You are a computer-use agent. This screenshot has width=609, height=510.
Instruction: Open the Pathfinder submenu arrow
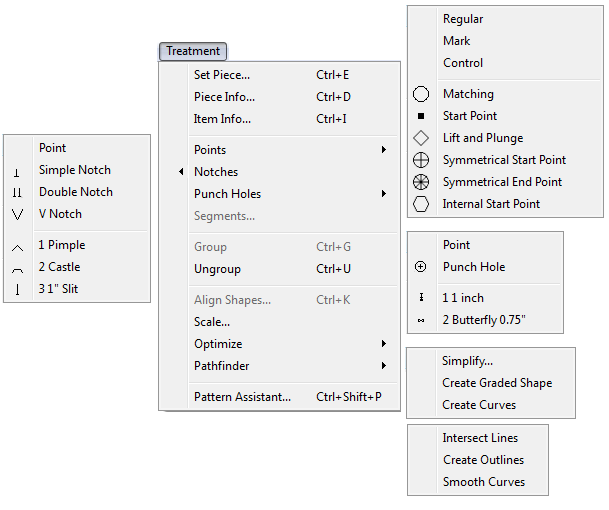(x=384, y=366)
